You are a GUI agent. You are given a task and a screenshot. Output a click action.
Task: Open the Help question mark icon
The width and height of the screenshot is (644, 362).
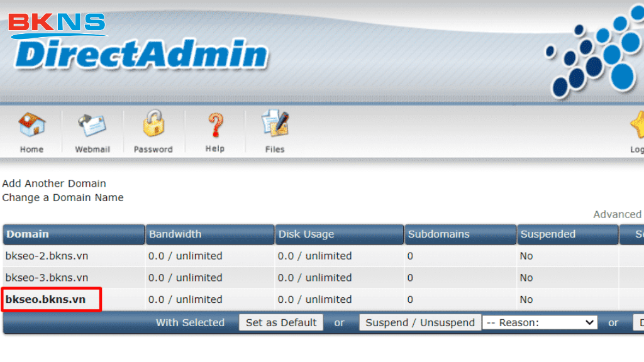215,126
